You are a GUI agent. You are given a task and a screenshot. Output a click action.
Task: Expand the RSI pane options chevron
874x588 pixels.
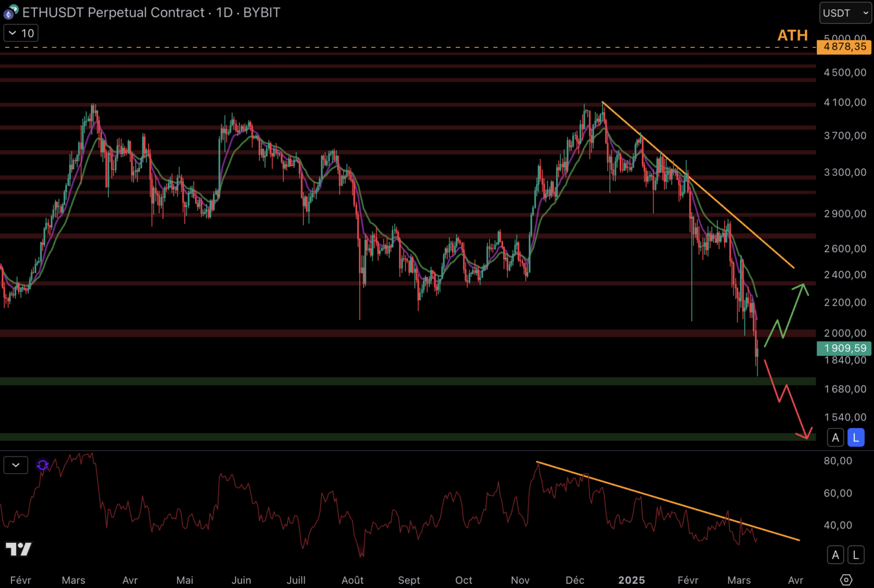pyautogui.click(x=15, y=464)
